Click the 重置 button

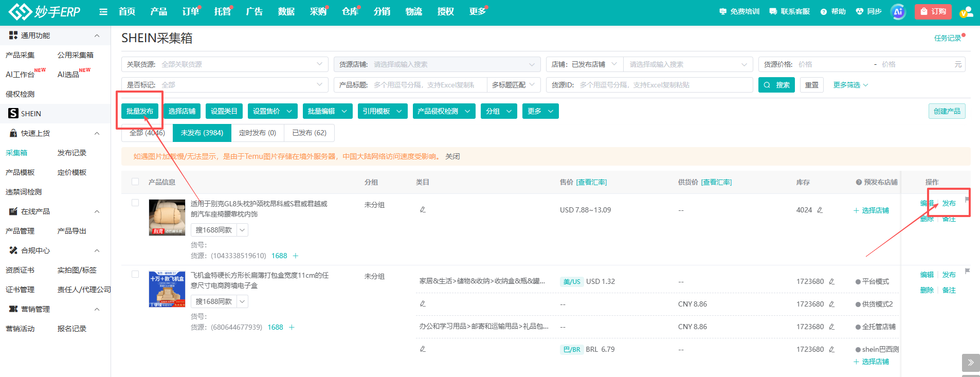812,85
